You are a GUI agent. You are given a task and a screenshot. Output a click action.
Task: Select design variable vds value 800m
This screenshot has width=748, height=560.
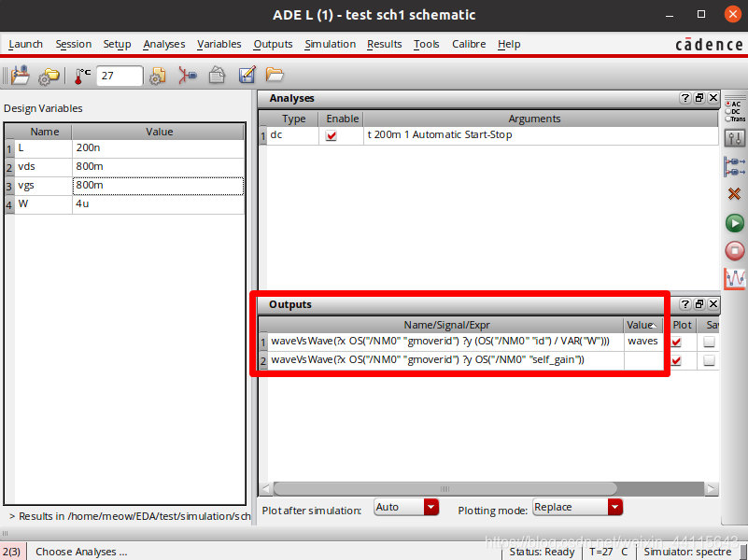[158, 167]
